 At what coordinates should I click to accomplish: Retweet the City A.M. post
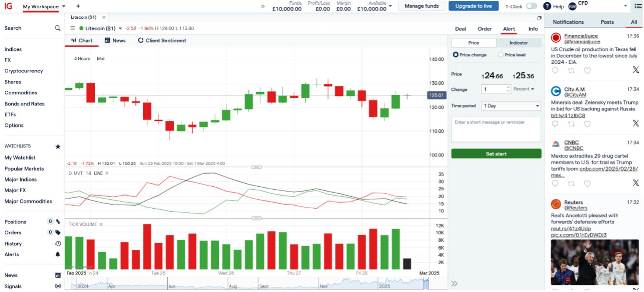point(571,124)
